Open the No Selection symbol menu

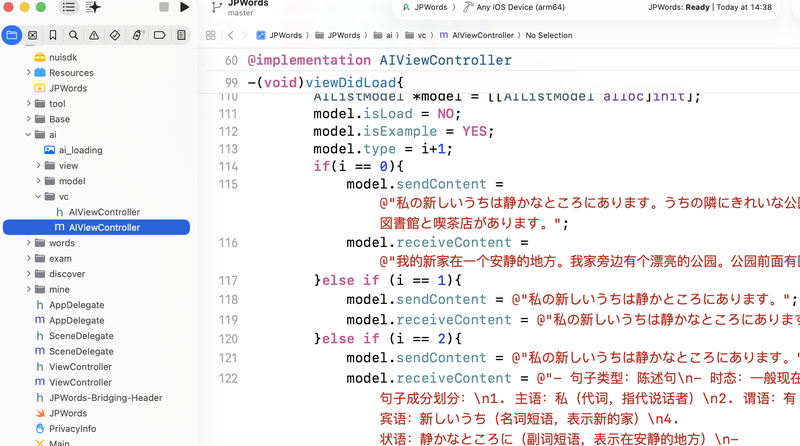click(549, 35)
